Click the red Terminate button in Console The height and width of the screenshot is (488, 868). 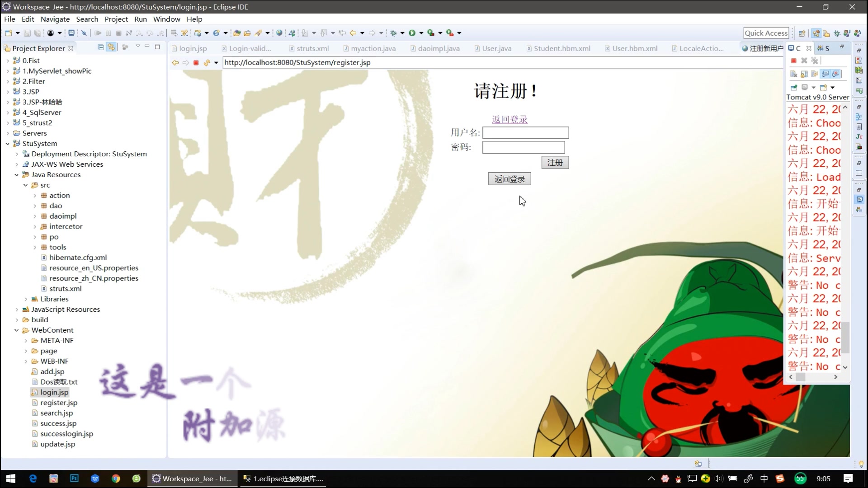click(793, 61)
